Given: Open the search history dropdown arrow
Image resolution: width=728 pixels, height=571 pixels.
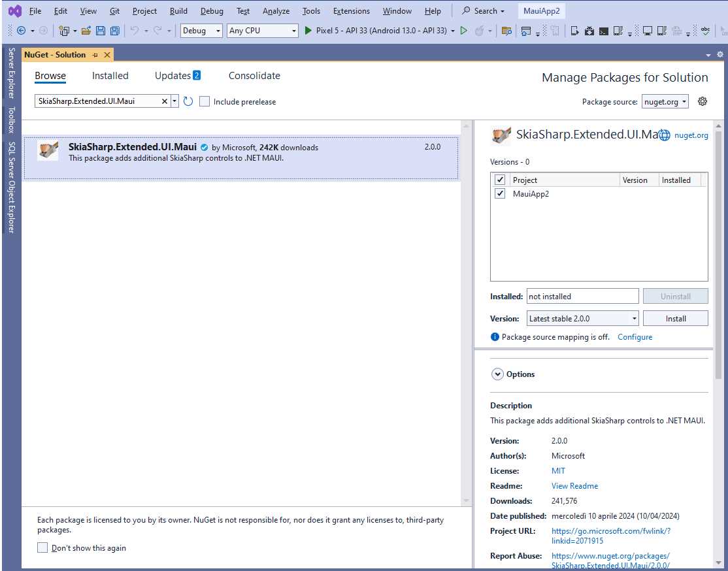Looking at the screenshot, I should coord(174,101).
